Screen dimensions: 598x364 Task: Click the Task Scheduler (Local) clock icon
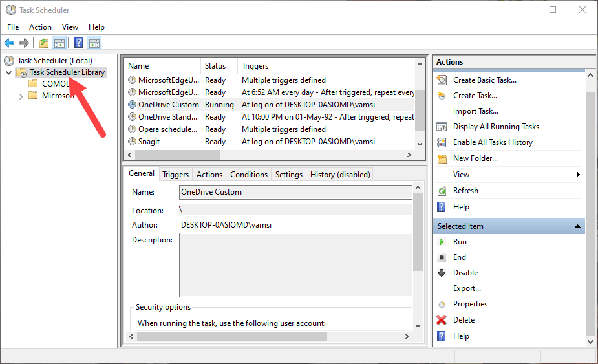[9, 61]
